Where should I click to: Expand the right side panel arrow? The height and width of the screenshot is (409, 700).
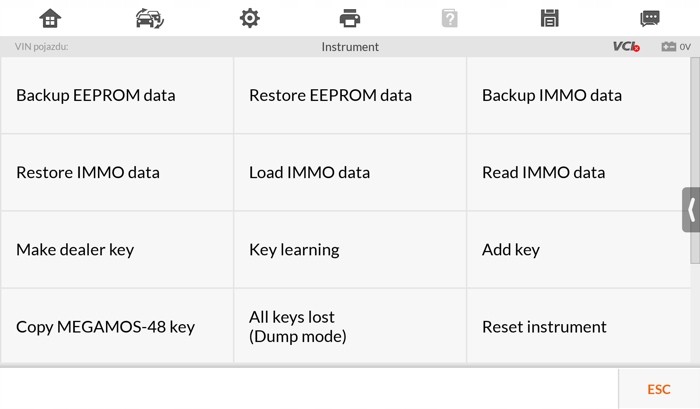click(x=691, y=210)
